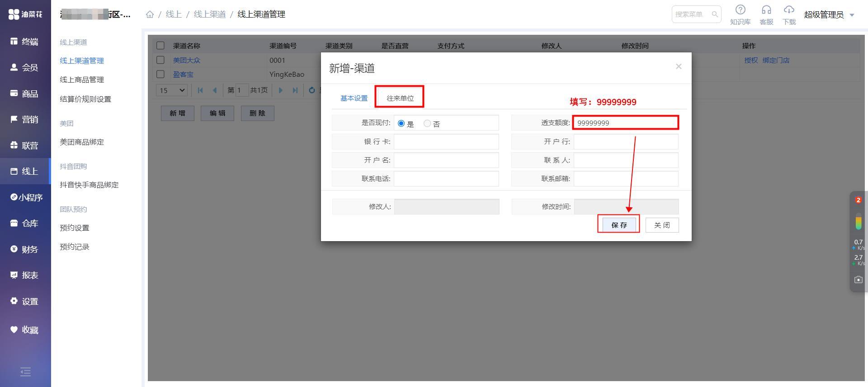Image resolution: width=868 pixels, height=387 pixels.
Task: Click the 油菜花 logo
Action: [x=25, y=14]
